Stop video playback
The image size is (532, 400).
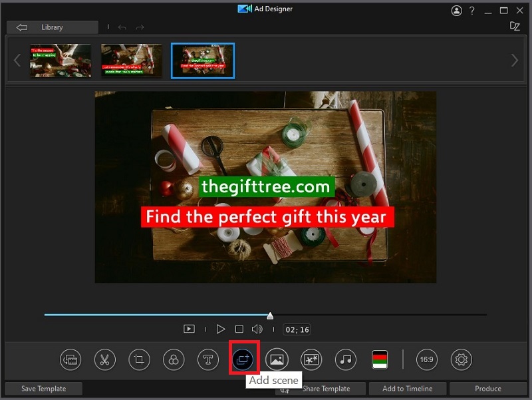tap(239, 329)
